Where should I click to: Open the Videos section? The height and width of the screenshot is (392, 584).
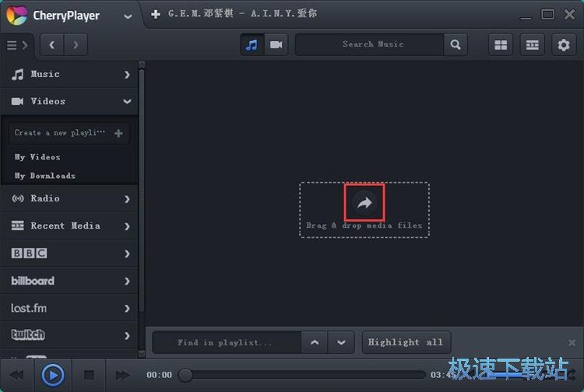click(69, 102)
